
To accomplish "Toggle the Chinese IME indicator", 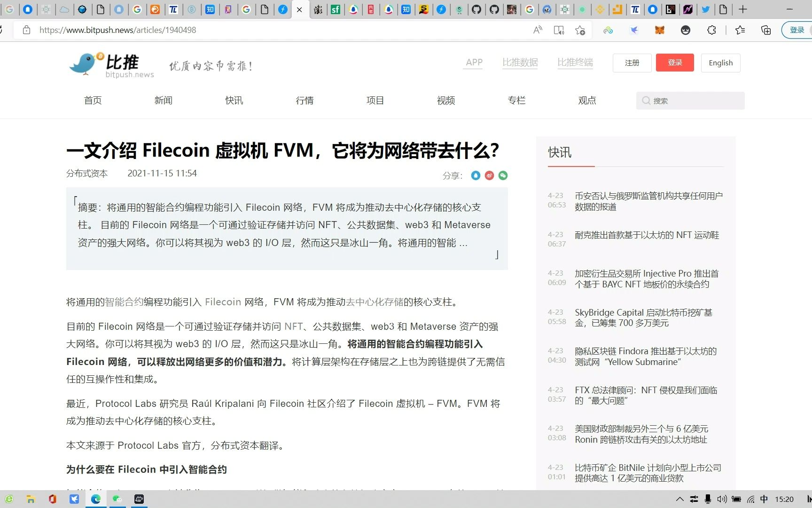I will point(764,499).
